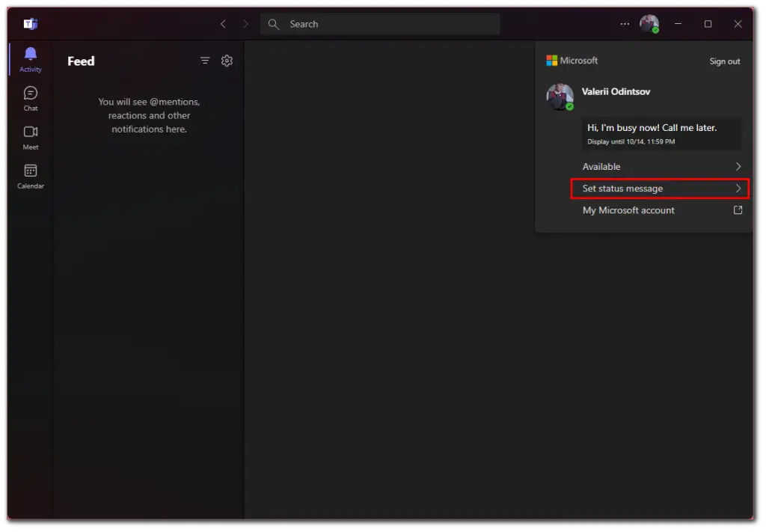Image resolution: width=766 pixels, height=532 pixels.
Task: Click inside the Search box
Action: [380, 24]
